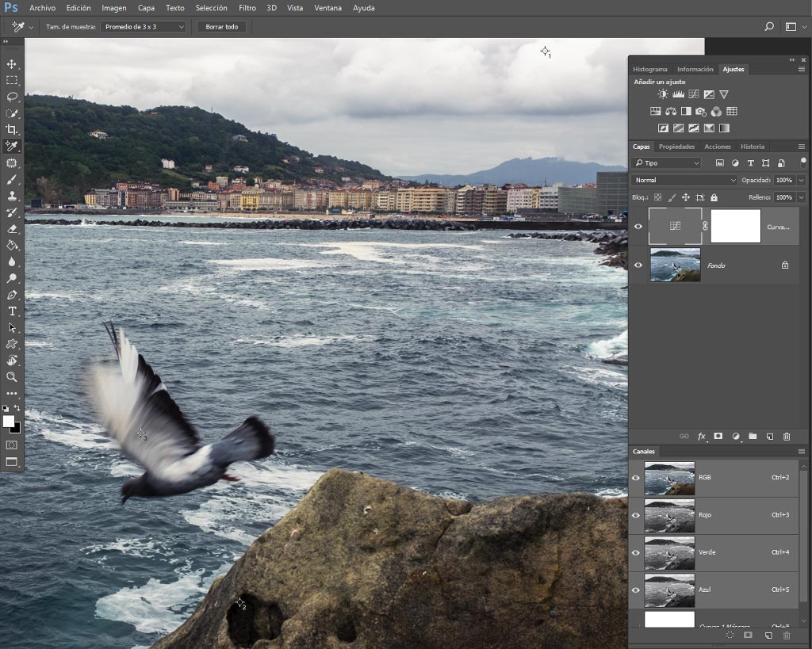Select the Move tool
Screen dimensions: 812x649
click(x=11, y=64)
